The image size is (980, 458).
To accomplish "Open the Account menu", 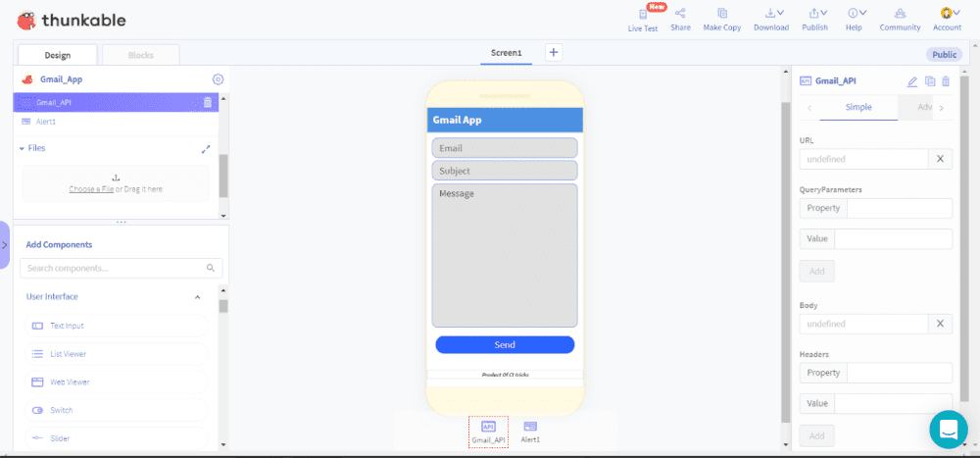I will [x=947, y=20].
